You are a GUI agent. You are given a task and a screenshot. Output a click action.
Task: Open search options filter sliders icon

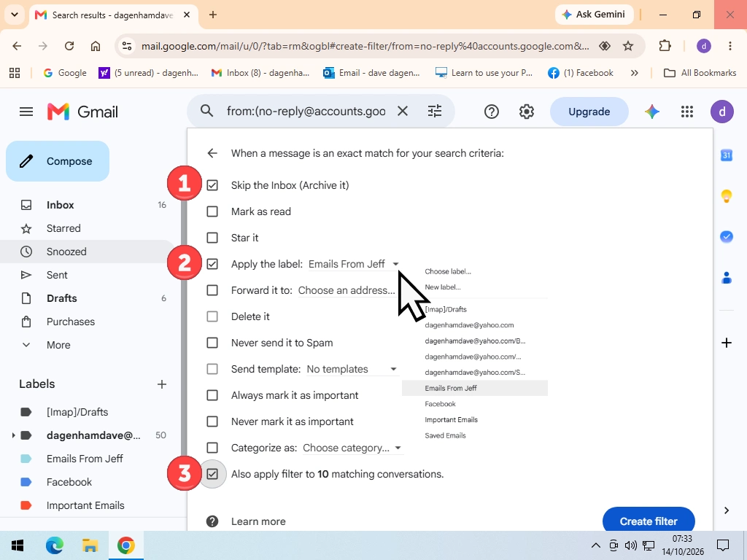[435, 111]
